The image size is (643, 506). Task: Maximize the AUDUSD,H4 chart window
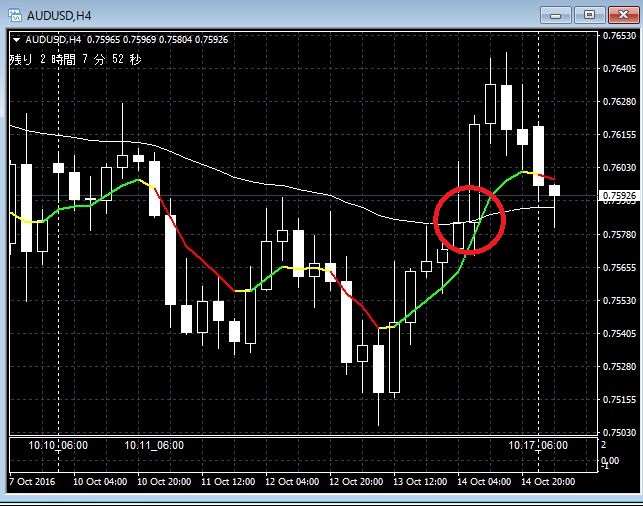pos(589,15)
